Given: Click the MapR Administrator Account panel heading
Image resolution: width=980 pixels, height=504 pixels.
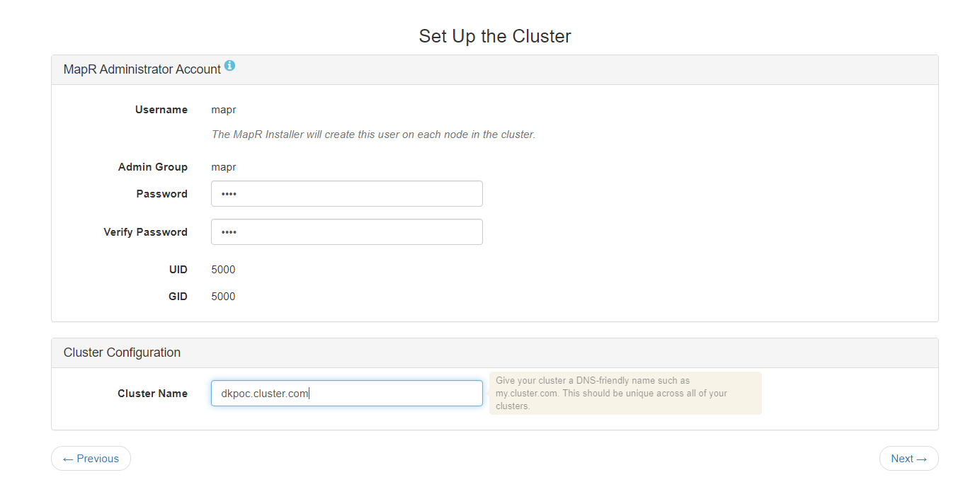Looking at the screenshot, I should (x=142, y=69).
